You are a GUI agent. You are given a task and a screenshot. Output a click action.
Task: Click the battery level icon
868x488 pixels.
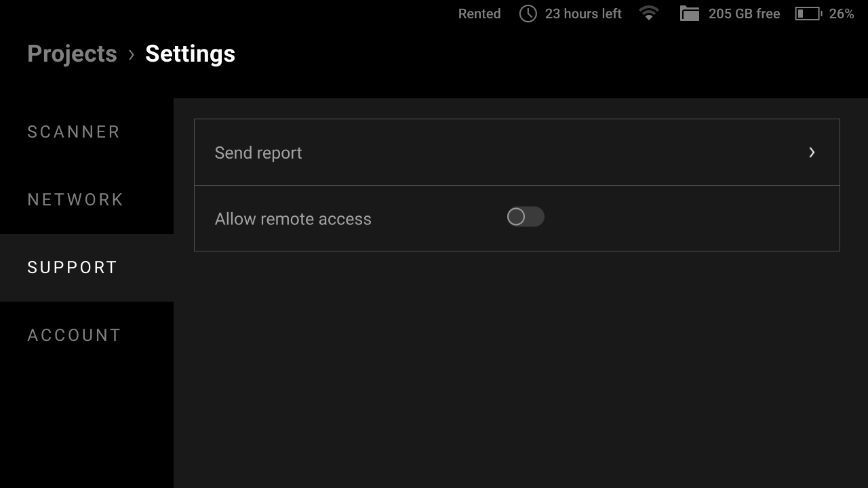tap(808, 14)
